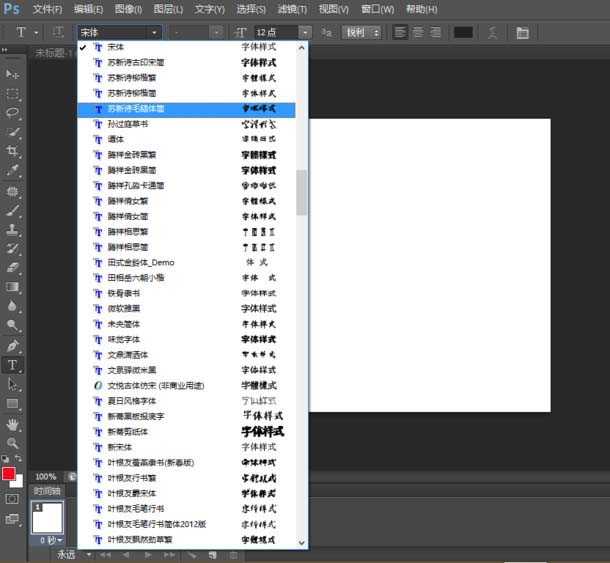
Task: Choose the 微软雅黑 font
Action: coord(186,309)
